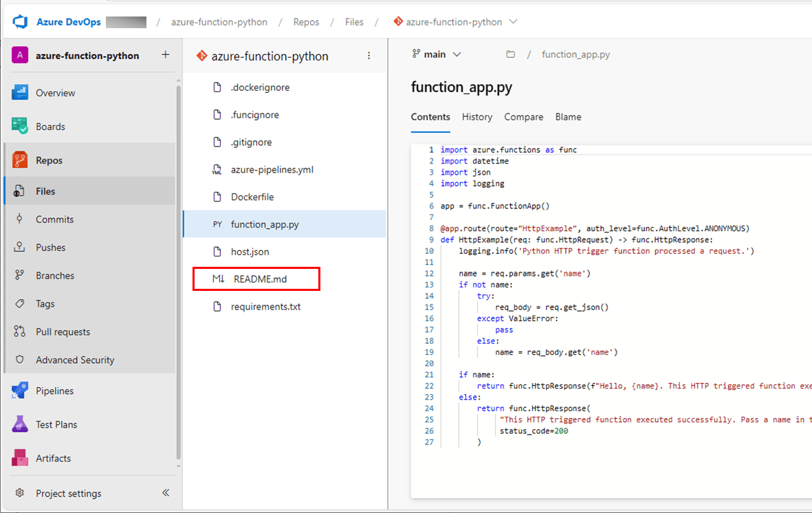Switch to the Compare tab
This screenshot has height=513, width=812.
pos(523,117)
